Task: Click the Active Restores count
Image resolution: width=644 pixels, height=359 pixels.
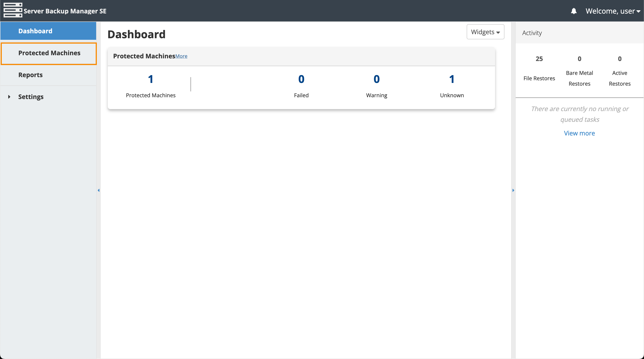Action: click(620, 59)
